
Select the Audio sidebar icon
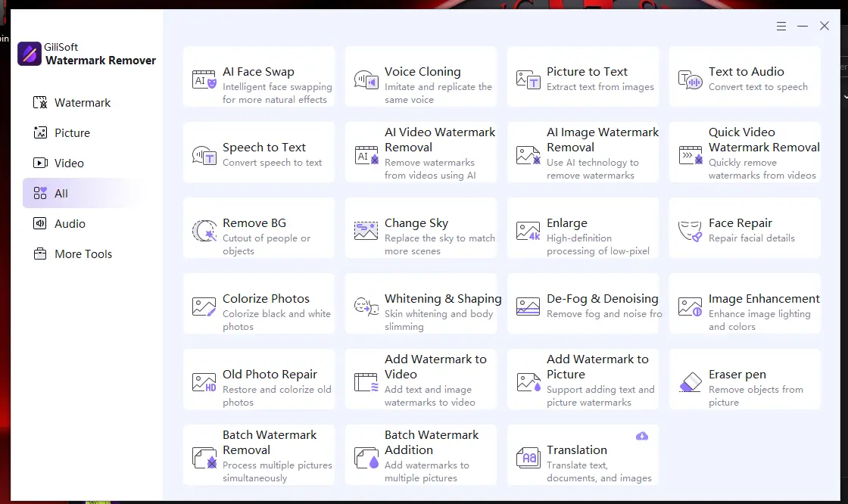[40, 223]
